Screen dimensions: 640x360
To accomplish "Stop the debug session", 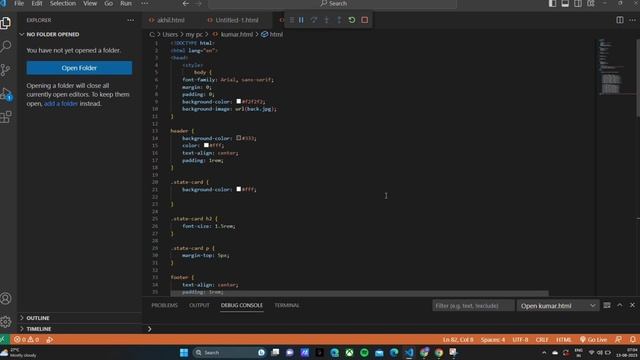I will [364, 20].
